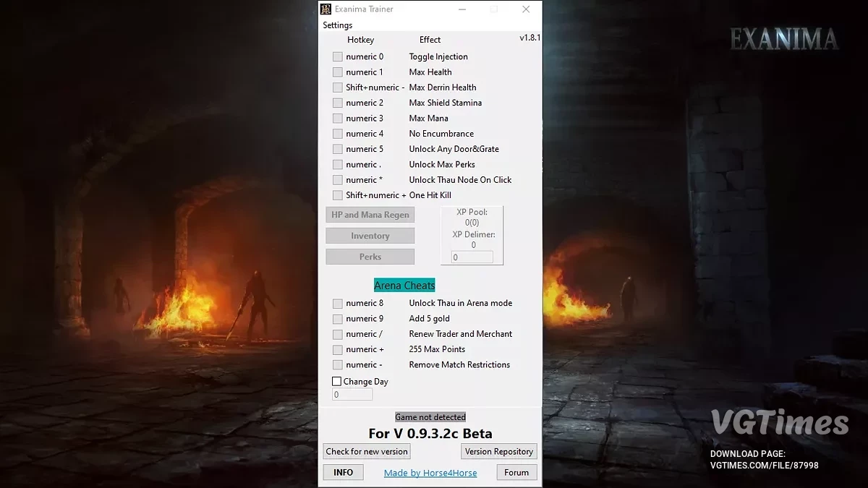Click Check for new version
Viewport: 868px width, 488px height.
click(366, 450)
